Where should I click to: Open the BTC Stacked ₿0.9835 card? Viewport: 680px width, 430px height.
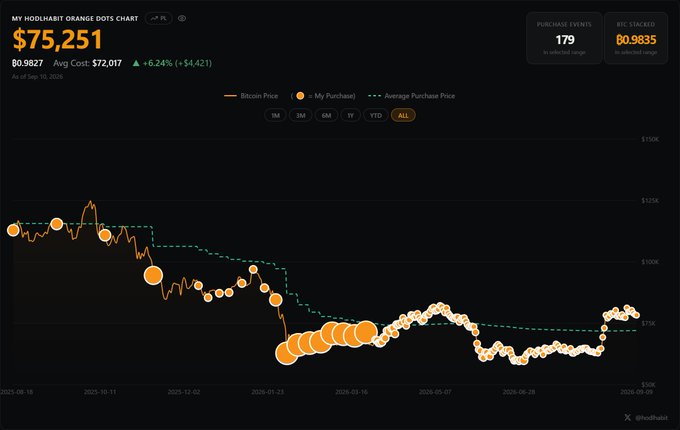click(636, 38)
